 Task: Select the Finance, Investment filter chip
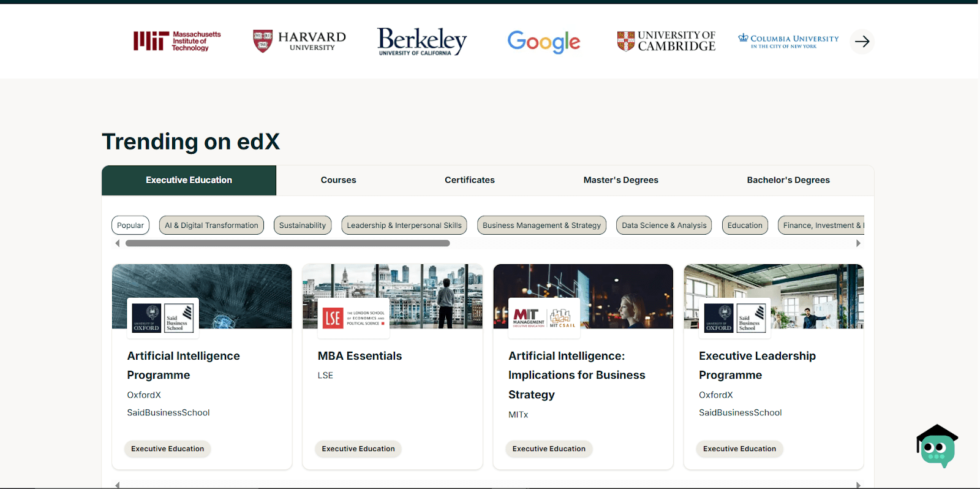click(x=821, y=226)
